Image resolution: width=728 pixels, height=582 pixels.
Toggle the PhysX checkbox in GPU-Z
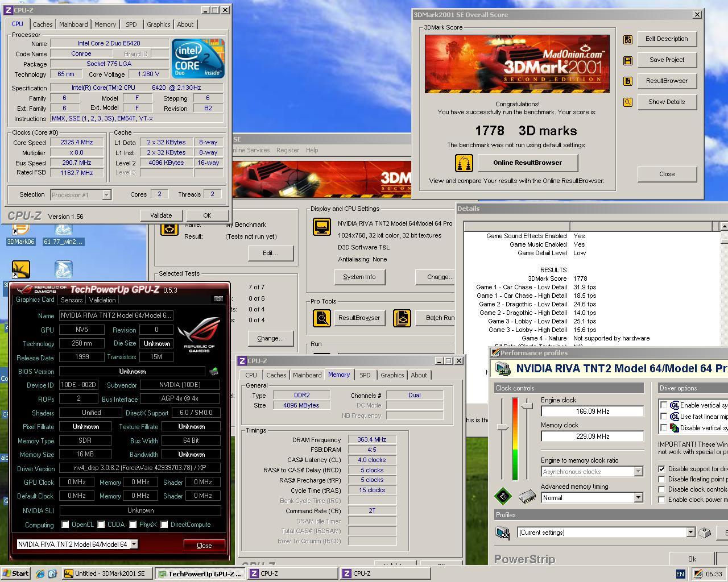click(133, 525)
